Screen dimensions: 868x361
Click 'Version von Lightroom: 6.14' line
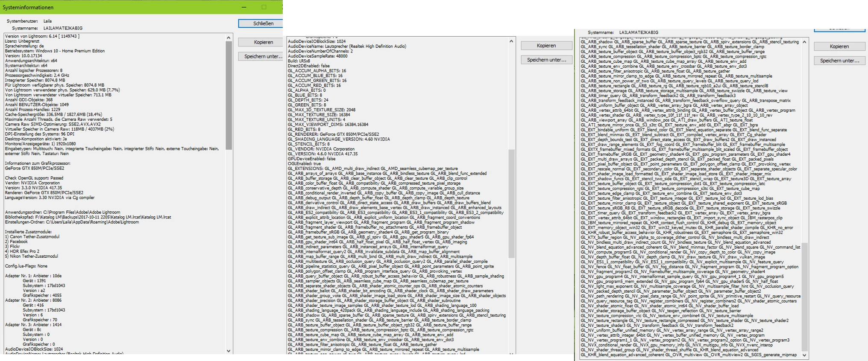coord(42,36)
